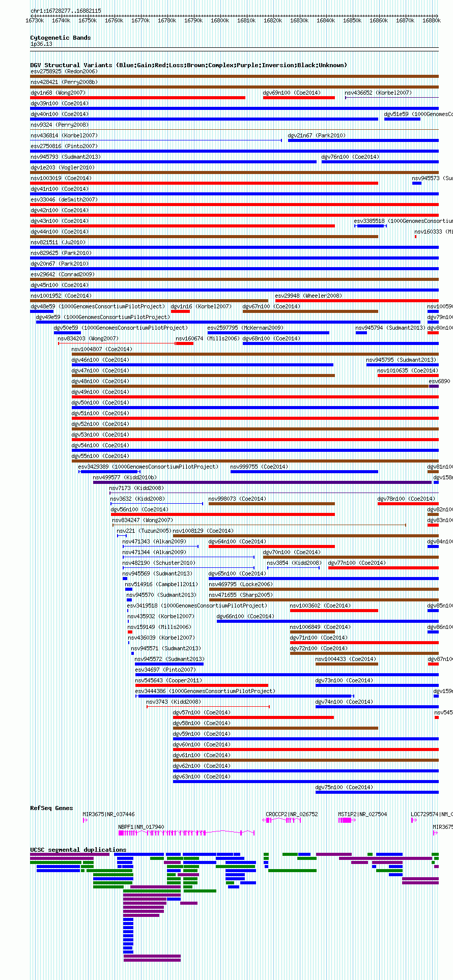
Task: Select variant esv3385518 label
Action: (403, 221)
